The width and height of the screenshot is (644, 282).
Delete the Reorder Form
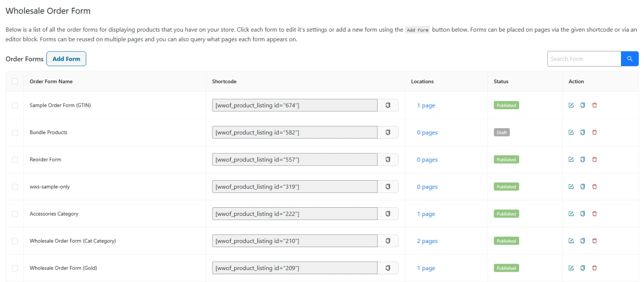click(x=594, y=160)
